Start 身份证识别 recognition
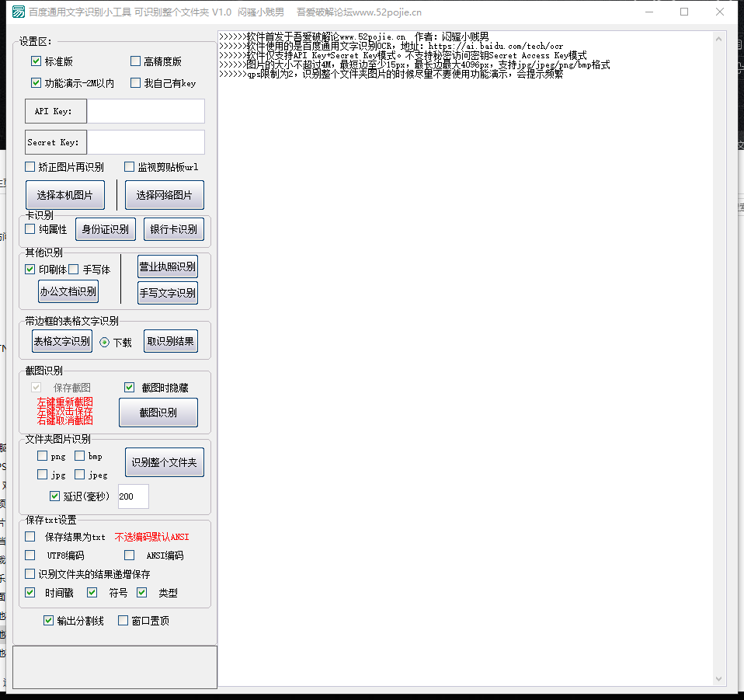The height and width of the screenshot is (700, 744). 106,229
